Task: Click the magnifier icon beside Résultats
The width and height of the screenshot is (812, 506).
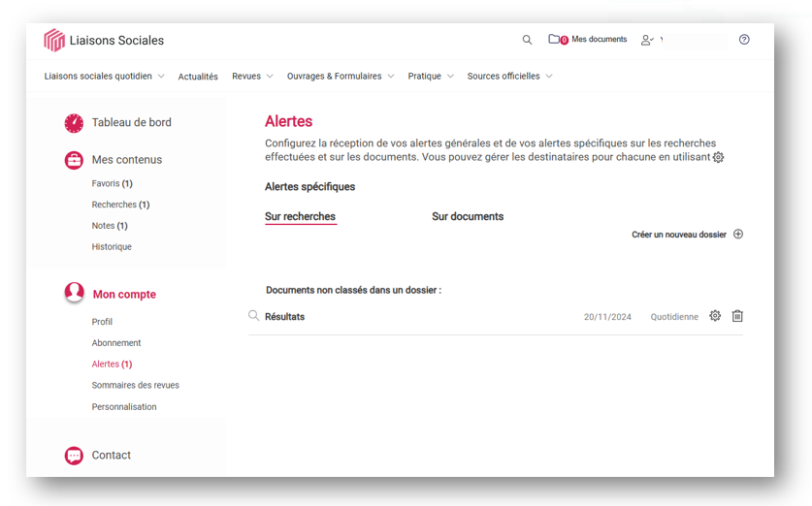Action: coord(253,316)
